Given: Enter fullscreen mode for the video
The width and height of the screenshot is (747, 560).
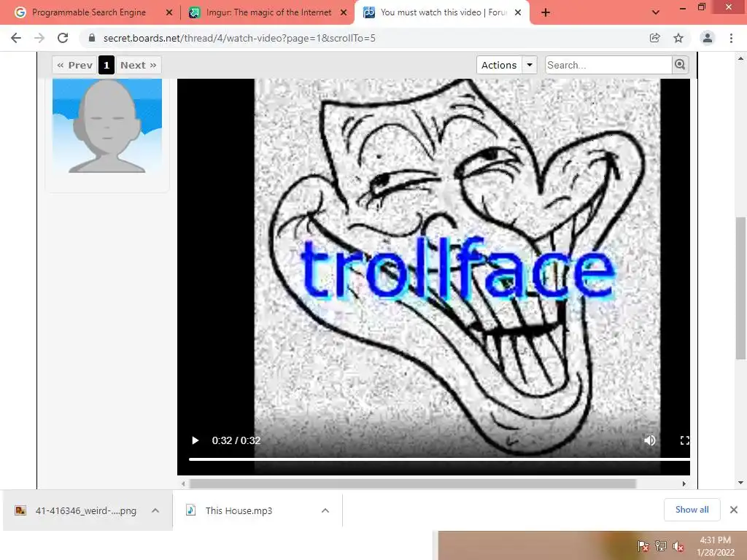Looking at the screenshot, I should coord(684,440).
